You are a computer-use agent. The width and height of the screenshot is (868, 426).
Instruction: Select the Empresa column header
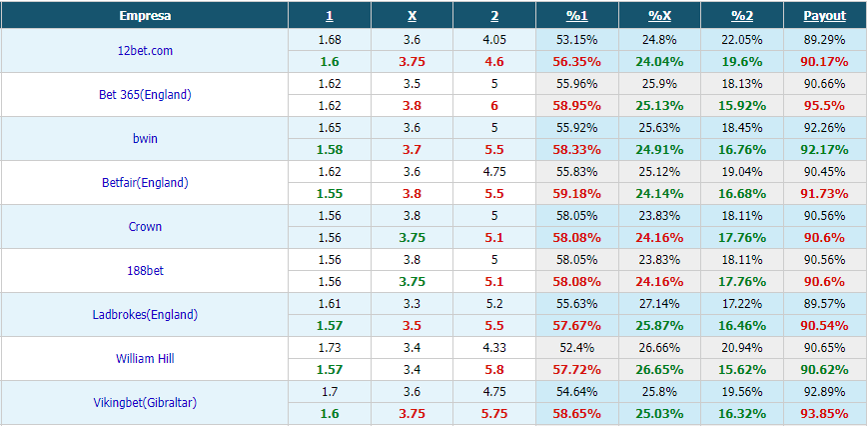[145, 16]
